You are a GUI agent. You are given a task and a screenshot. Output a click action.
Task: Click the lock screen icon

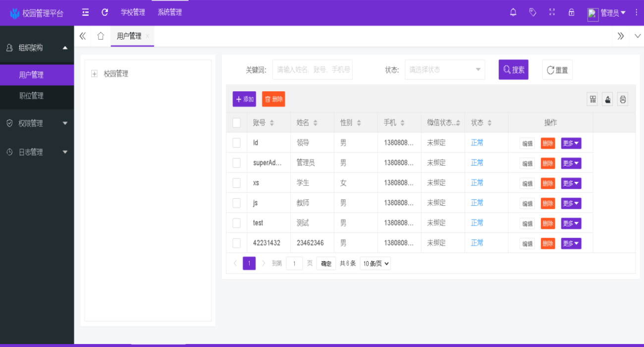[571, 12]
